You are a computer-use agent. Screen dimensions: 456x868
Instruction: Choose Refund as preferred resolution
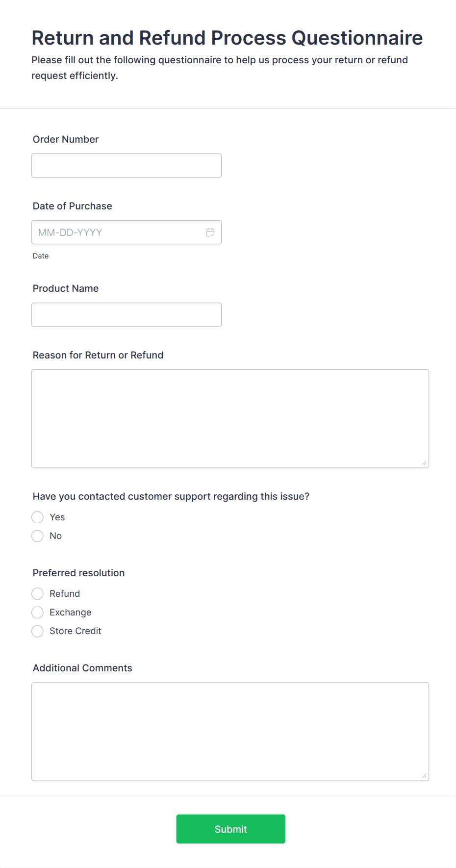[37, 593]
